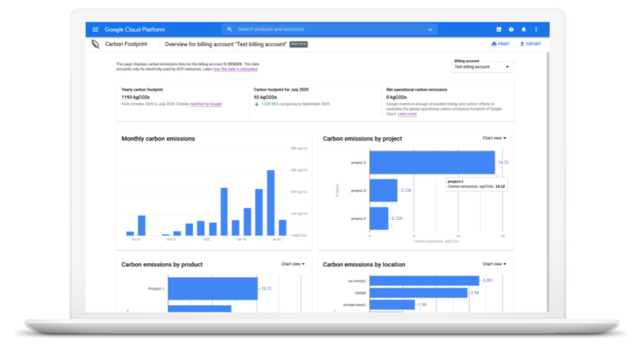Viewport: 644px width, 348px height.
Task: Click the Export button
Action: click(530, 44)
